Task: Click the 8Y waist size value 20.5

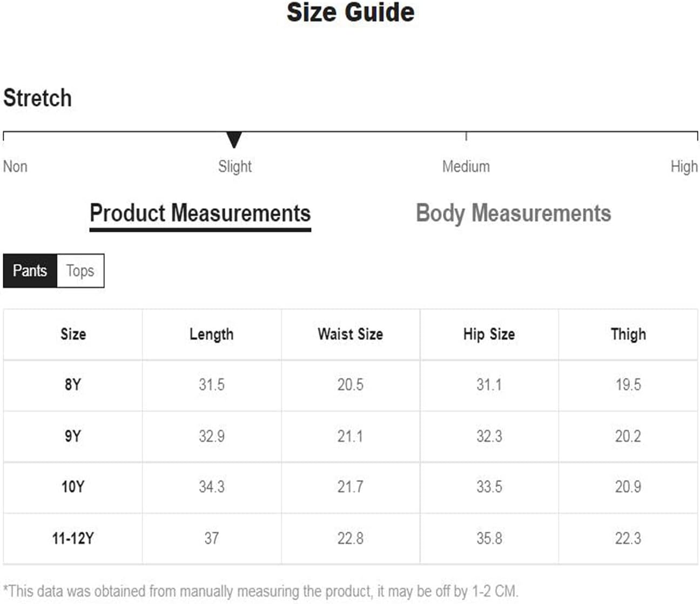Action: (x=351, y=385)
